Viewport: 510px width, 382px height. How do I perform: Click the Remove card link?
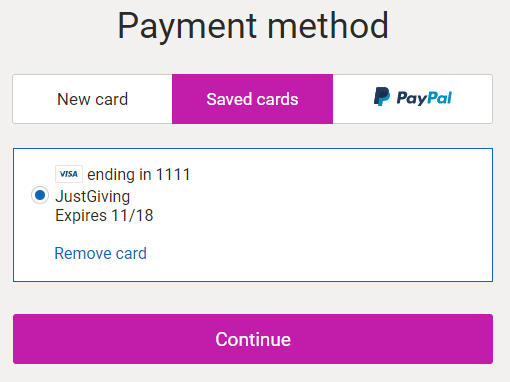[x=100, y=253]
